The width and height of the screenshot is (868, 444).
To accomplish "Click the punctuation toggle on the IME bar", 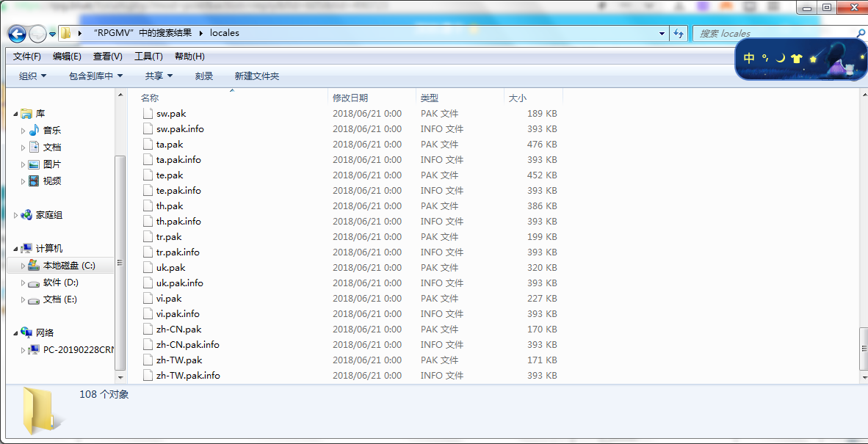I will pos(765,57).
